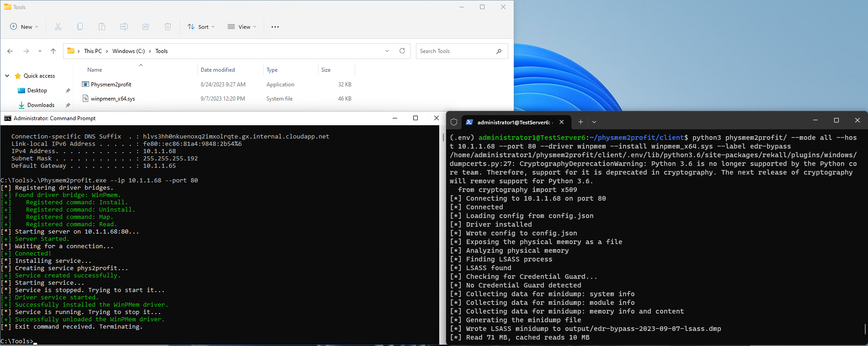Screen dimensions: 868x346
Task: Select the winpmem_x64.sys file
Action: [x=113, y=99]
